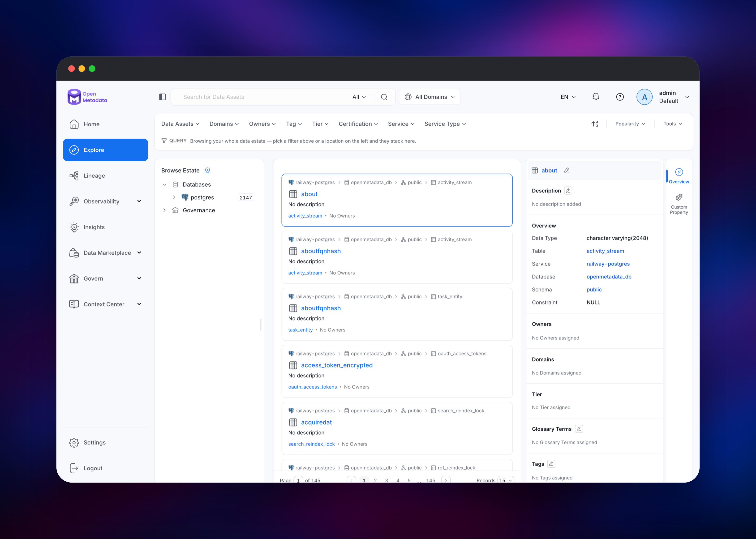Open the help question mark icon
Viewport: 756px width, 539px height.
coord(620,97)
